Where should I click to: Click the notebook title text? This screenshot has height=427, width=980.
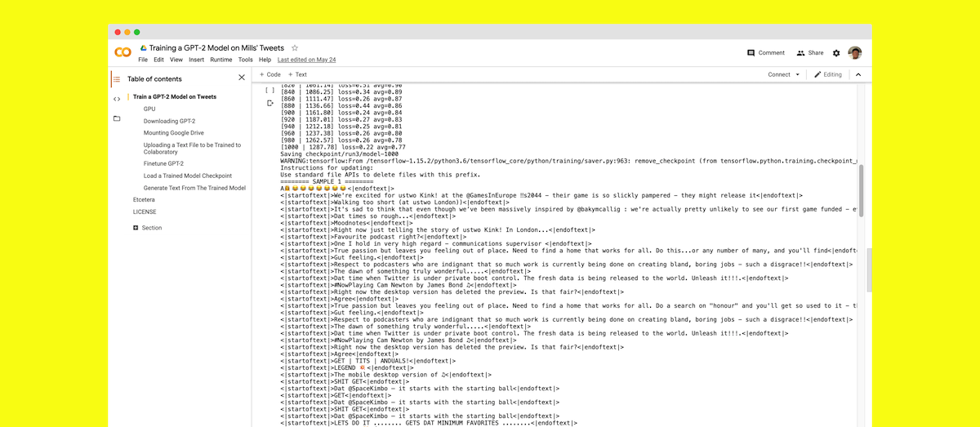(x=217, y=48)
